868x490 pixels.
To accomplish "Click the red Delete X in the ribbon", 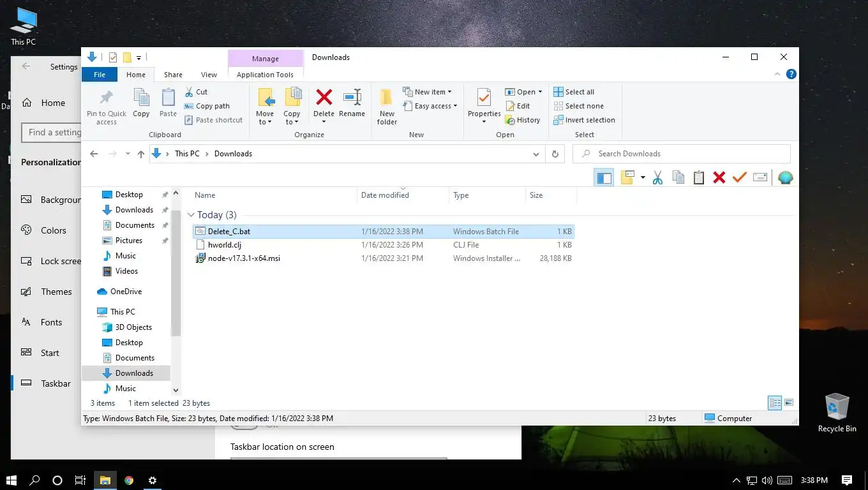I will pos(324,98).
